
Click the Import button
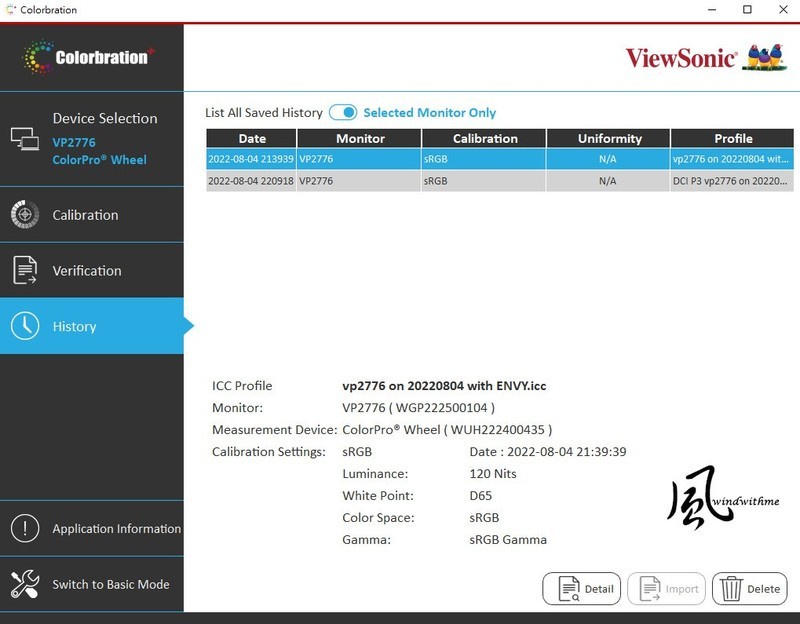[x=666, y=589]
